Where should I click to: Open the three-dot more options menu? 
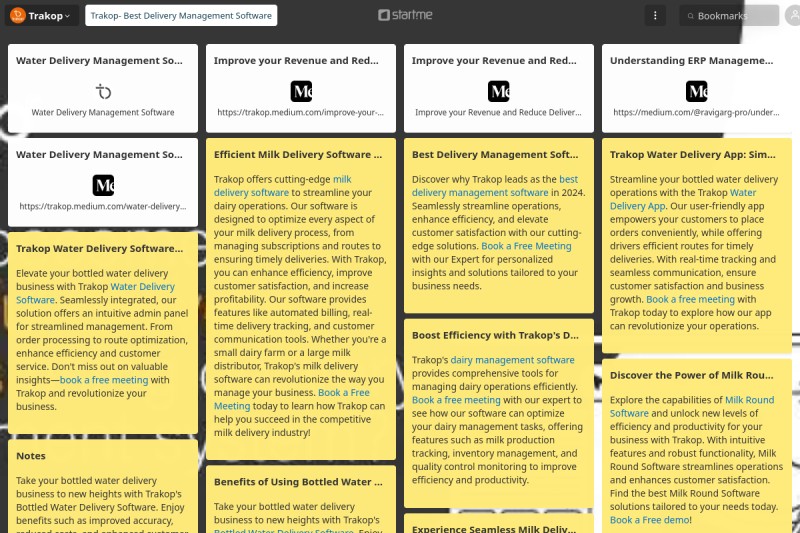tap(655, 16)
